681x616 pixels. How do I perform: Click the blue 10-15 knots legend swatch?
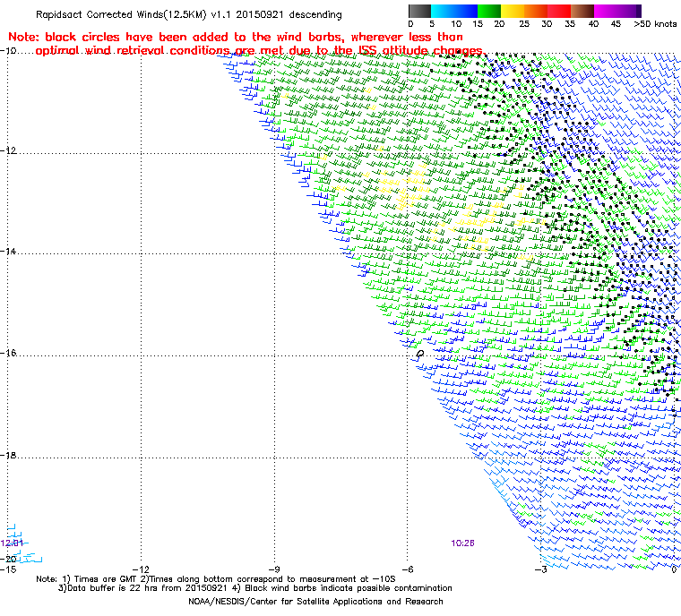466,11
